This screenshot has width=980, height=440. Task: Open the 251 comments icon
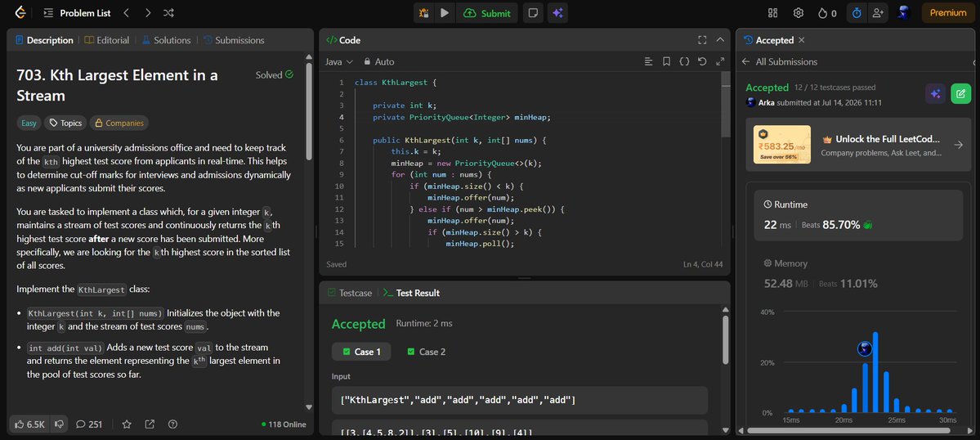[89, 424]
